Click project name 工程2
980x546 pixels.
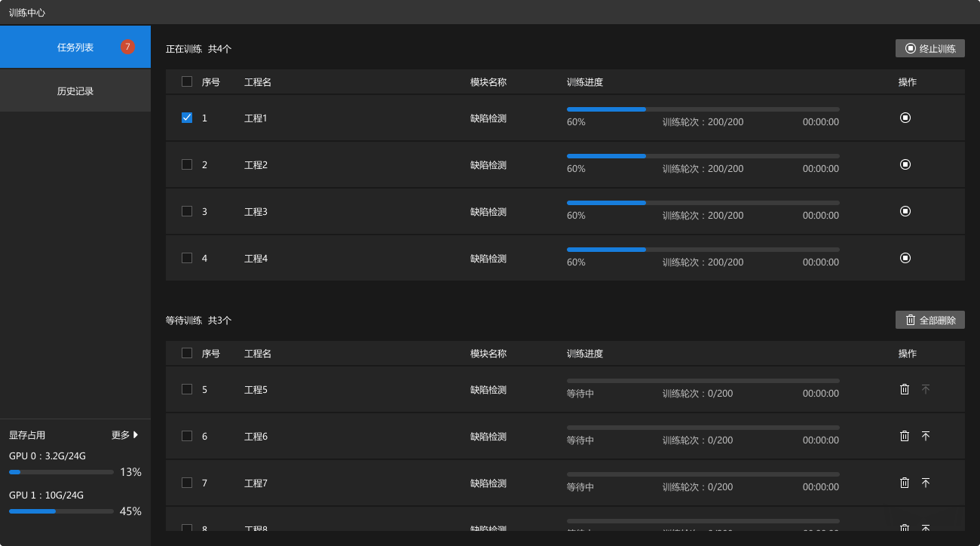click(256, 165)
